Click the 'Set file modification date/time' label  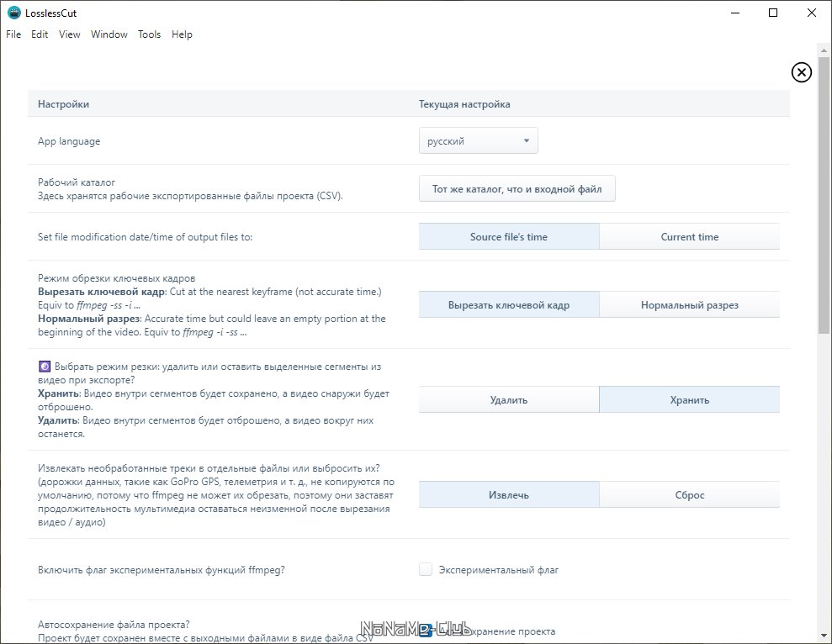145,236
